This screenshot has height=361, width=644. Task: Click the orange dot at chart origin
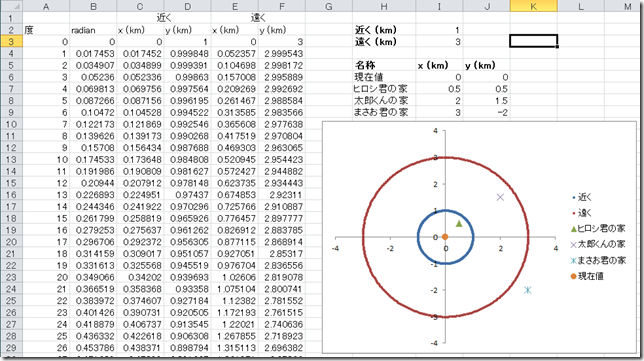point(445,237)
